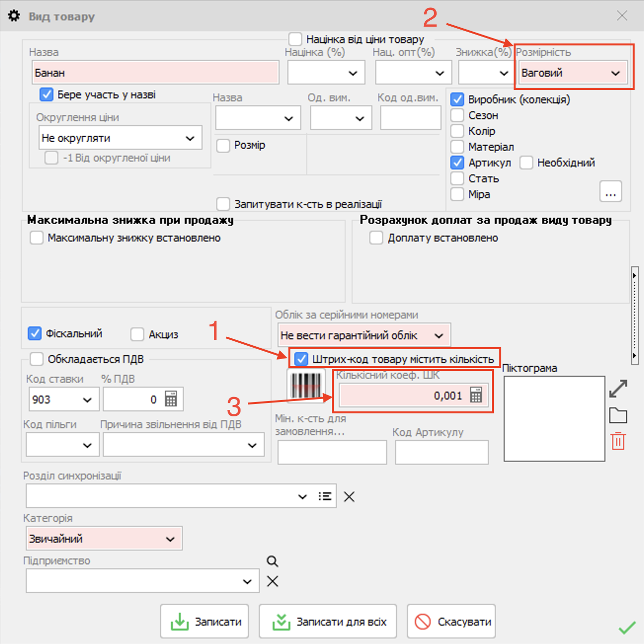Screen dimensions: 644x644
Task: Open calculator for barcode quantity coefficient
Action: pos(476,395)
